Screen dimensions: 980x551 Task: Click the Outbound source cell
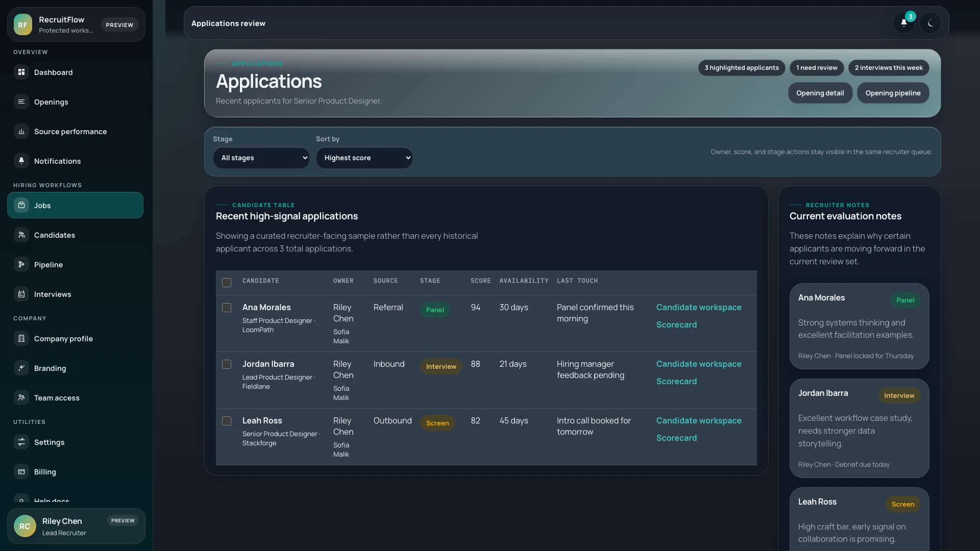392,420
